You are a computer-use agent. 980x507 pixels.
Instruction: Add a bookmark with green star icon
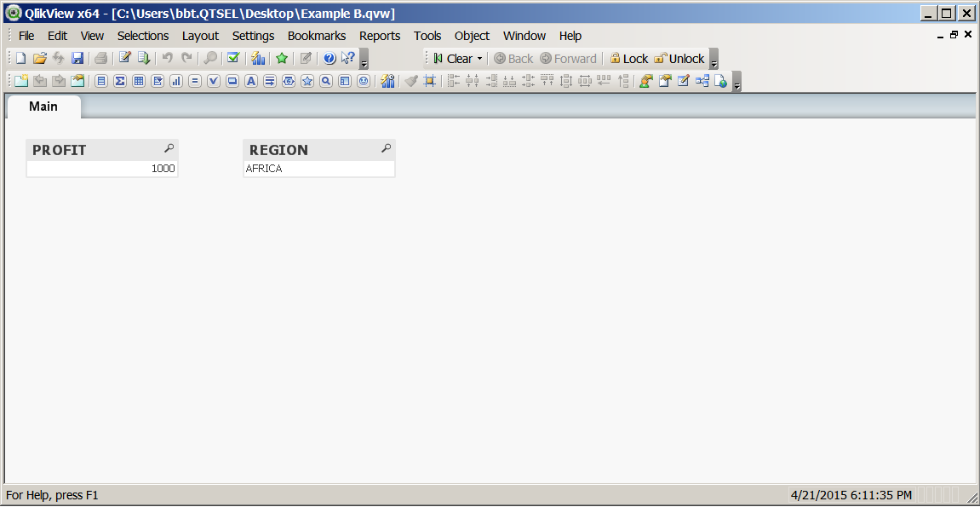tap(282, 58)
